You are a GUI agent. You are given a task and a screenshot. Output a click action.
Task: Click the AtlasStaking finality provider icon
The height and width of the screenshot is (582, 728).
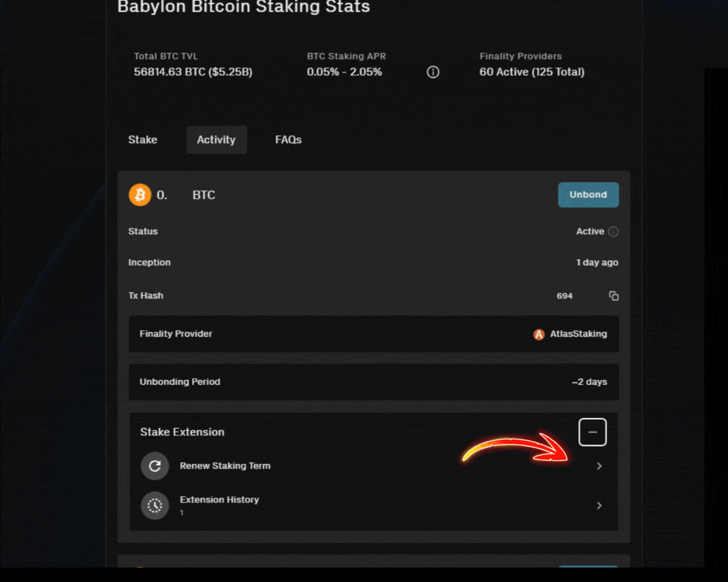coord(538,334)
